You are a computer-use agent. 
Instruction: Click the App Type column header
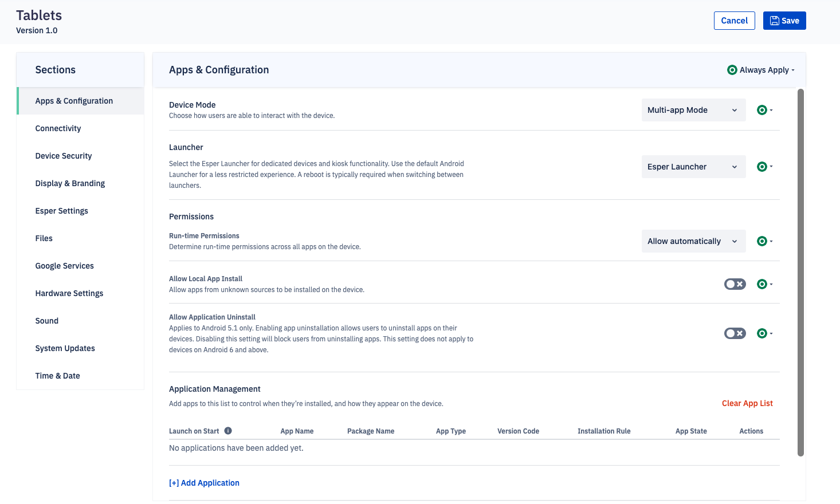[451, 431]
